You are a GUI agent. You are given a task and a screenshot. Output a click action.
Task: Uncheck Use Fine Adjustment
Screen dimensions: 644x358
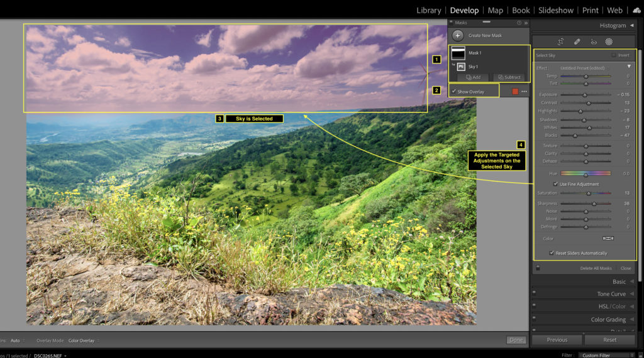click(x=555, y=184)
